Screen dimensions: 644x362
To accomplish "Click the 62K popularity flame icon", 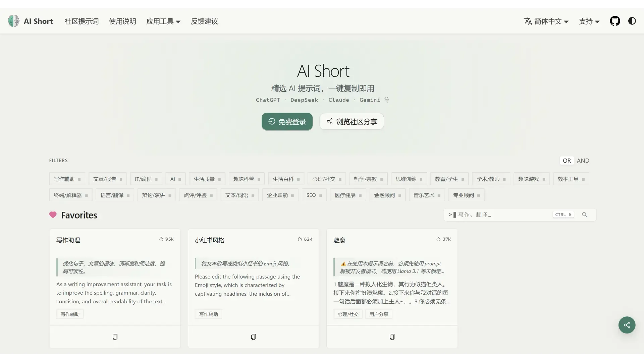I will click(300, 239).
